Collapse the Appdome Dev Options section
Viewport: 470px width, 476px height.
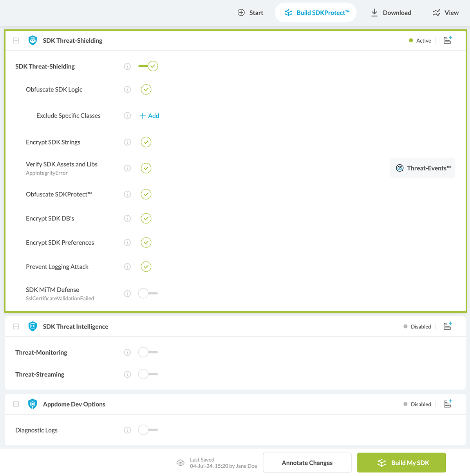pos(16,404)
